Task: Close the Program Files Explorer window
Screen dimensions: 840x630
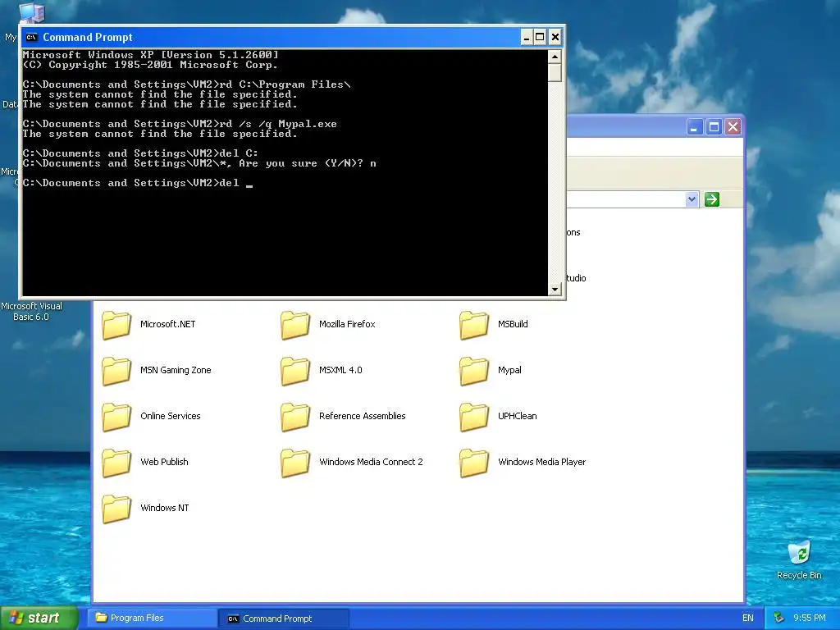Action: coord(733,127)
